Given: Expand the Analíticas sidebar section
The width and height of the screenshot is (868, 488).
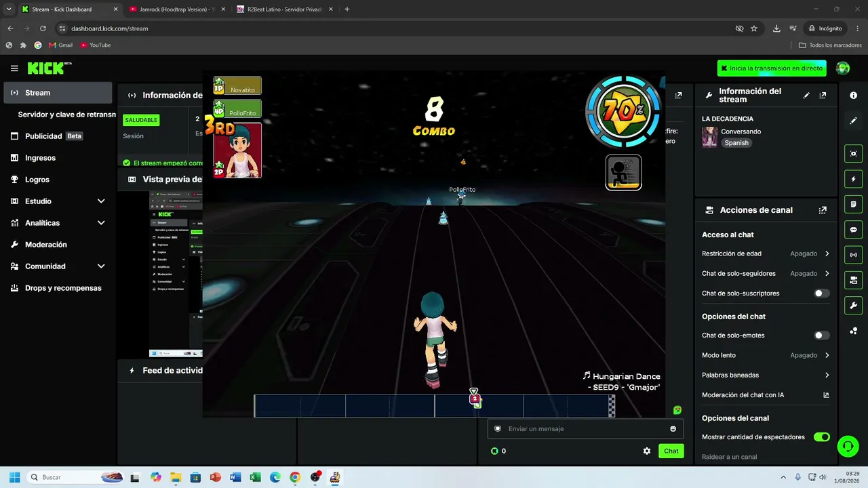Looking at the screenshot, I should coord(101,223).
